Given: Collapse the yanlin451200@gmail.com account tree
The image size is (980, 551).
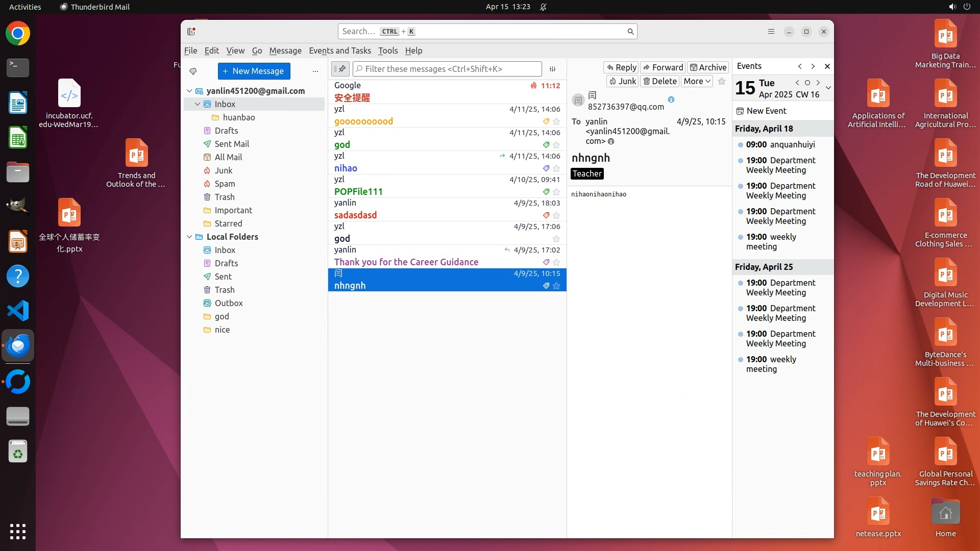Looking at the screenshot, I should (189, 91).
